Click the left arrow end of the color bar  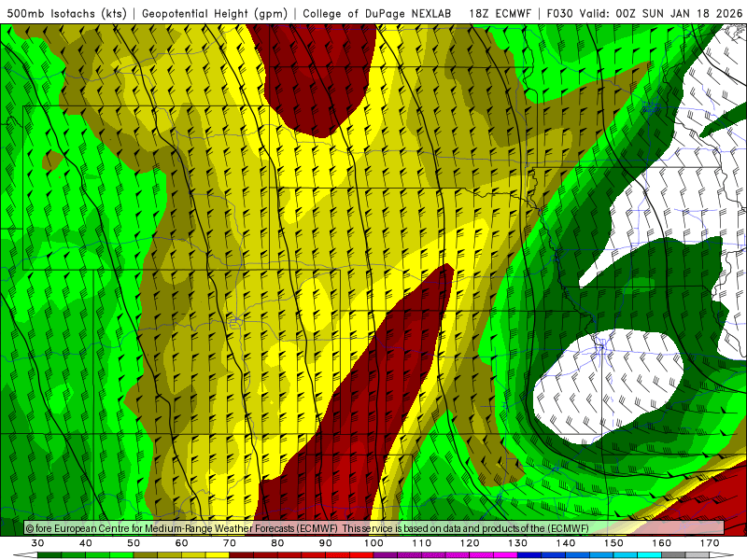tap(25, 555)
